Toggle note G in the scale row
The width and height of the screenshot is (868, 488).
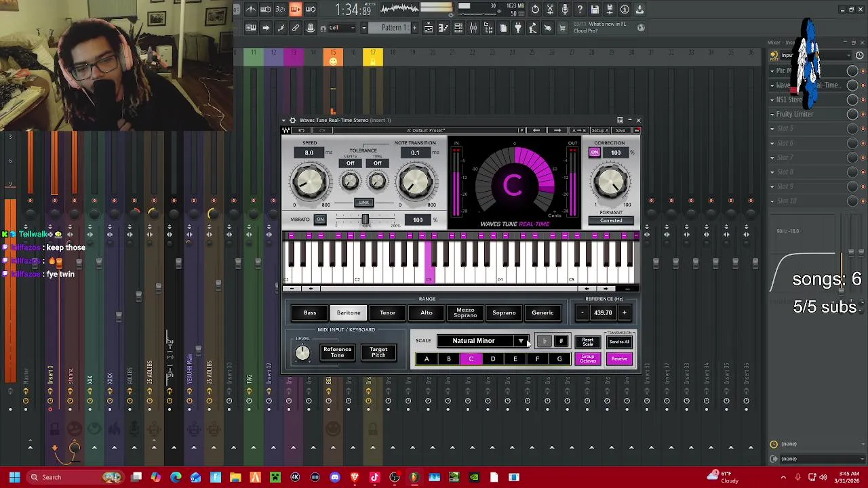coord(559,359)
